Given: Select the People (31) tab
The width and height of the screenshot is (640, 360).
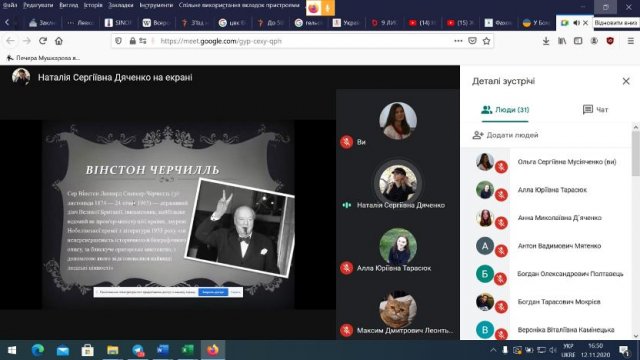Looking at the screenshot, I should (x=505, y=110).
